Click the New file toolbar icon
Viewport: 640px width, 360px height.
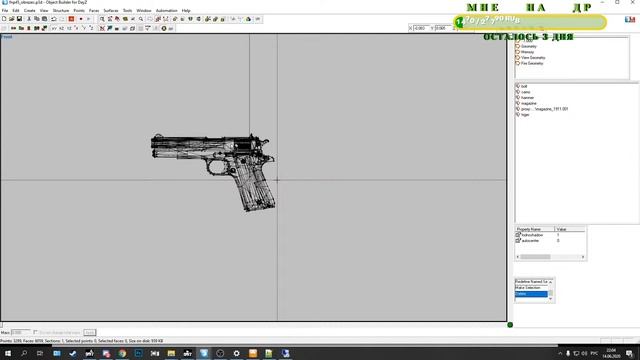(x=4, y=19)
